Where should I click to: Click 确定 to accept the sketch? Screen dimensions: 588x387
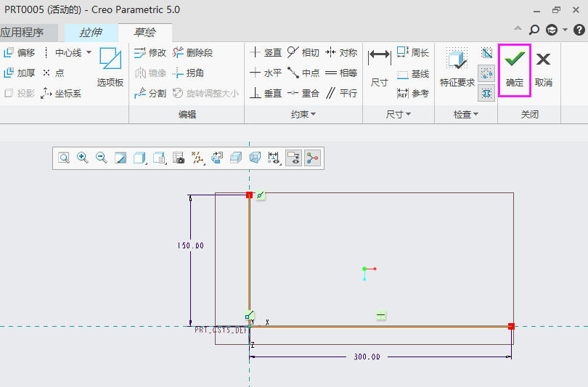(514, 70)
